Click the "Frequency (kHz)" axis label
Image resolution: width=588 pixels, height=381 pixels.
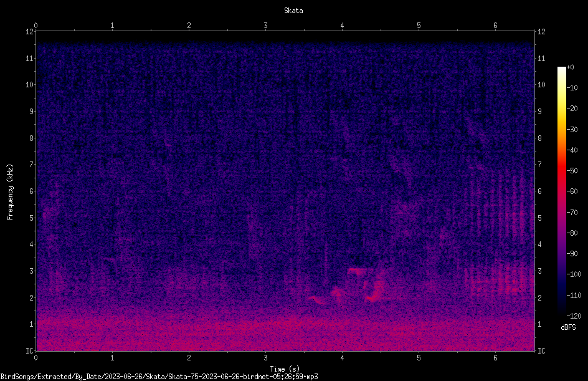[10, 192]
